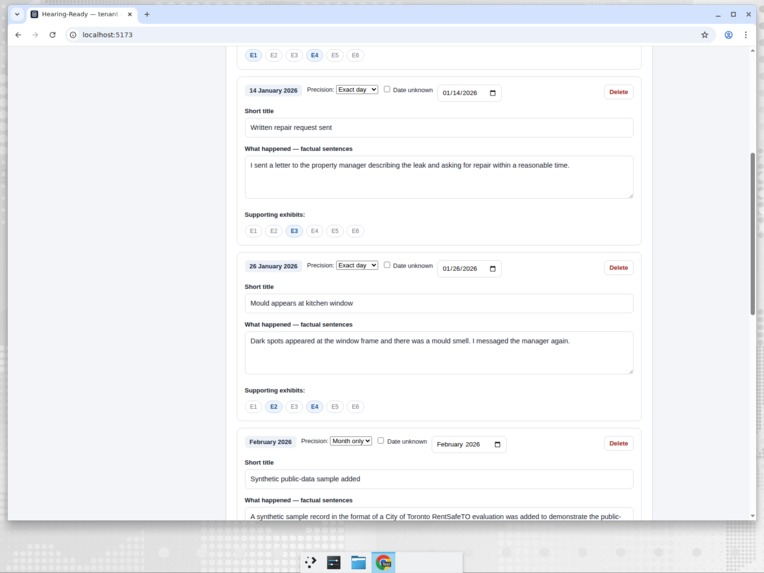
Task: Open the file manager from taskbar
Action: click(x=359, y=562)
